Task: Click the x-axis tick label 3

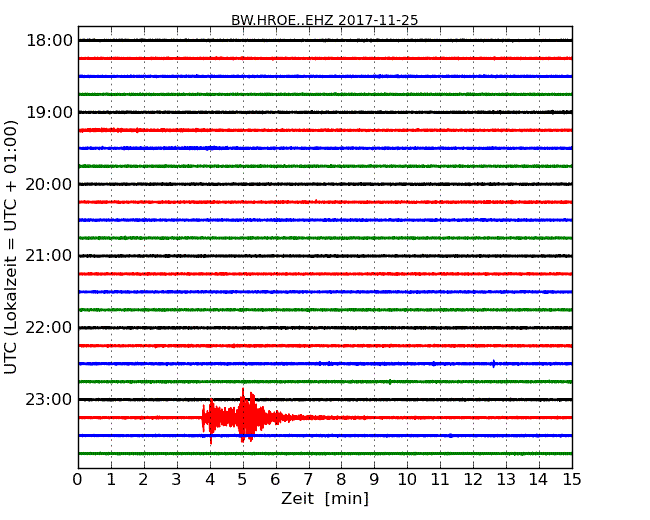Action: [x=177, y=480]
